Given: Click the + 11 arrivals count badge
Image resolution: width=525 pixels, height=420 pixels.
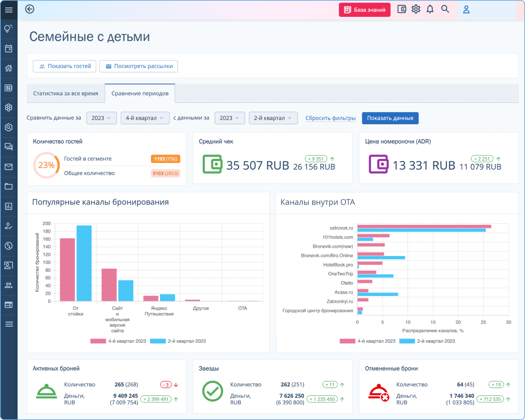Looking at the screenshot, I should coord(330,385).
